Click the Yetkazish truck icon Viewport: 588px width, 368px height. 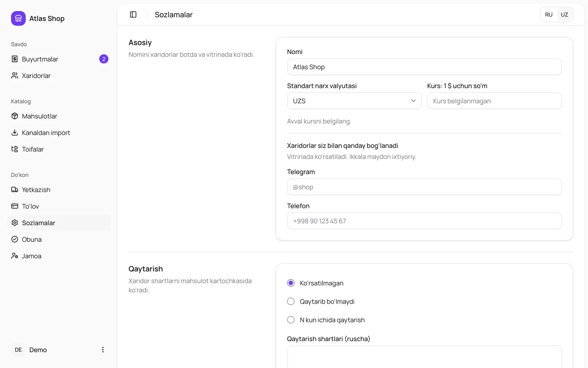(15, 190)
